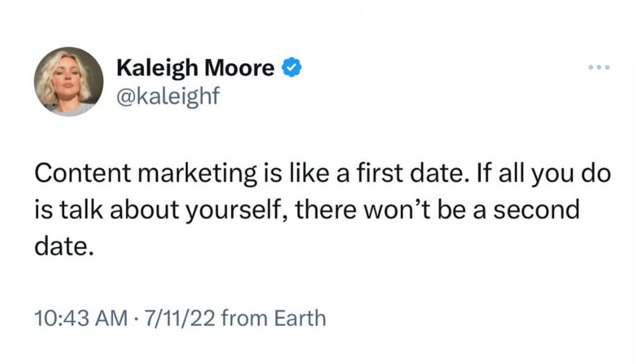
Task: Click the 'from Earth' location label
Action: click(274, 318)
